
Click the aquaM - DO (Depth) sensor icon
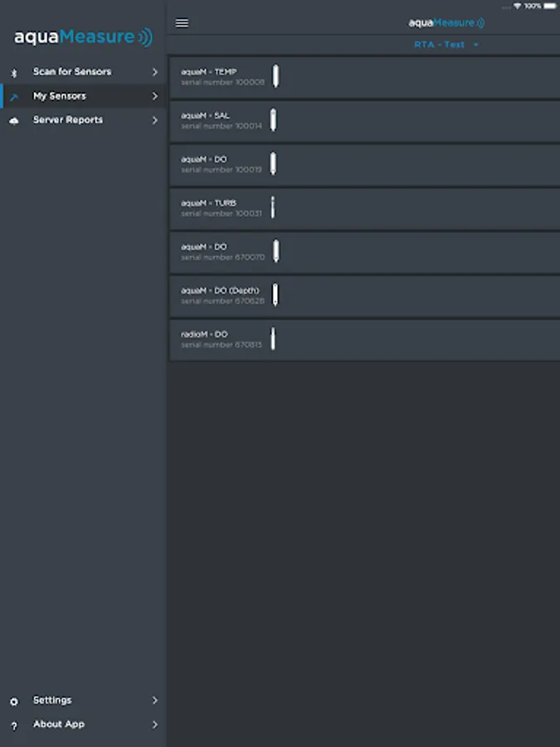click(x=275, y=295)
